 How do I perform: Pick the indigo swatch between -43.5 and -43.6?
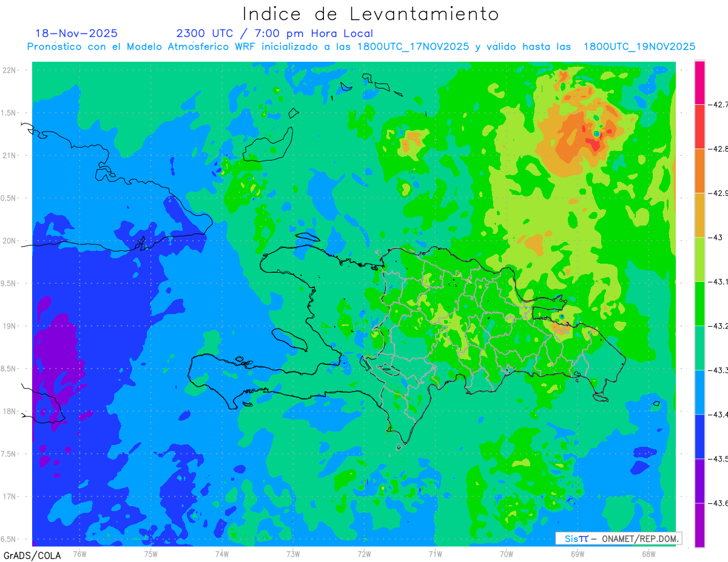click(x=699, y=481)
